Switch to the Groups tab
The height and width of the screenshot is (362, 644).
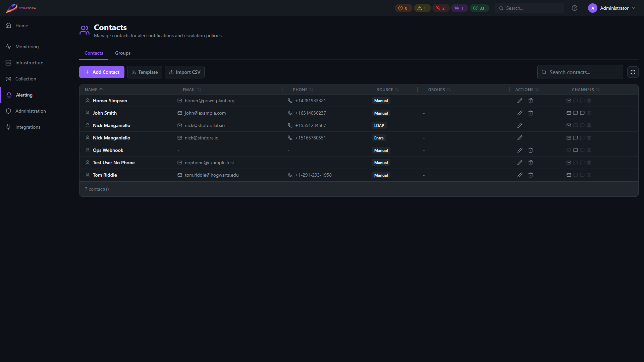tap(123, 53)
